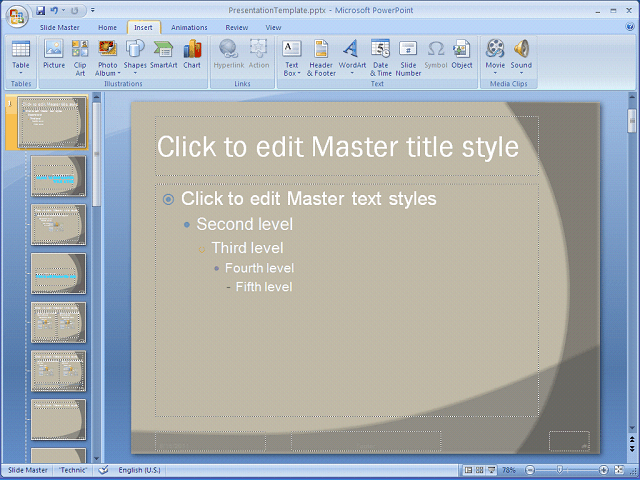Open Clip Art pane
Image resolution: width=640 pixels, height=480 pixels.
(x=80, y=57)
